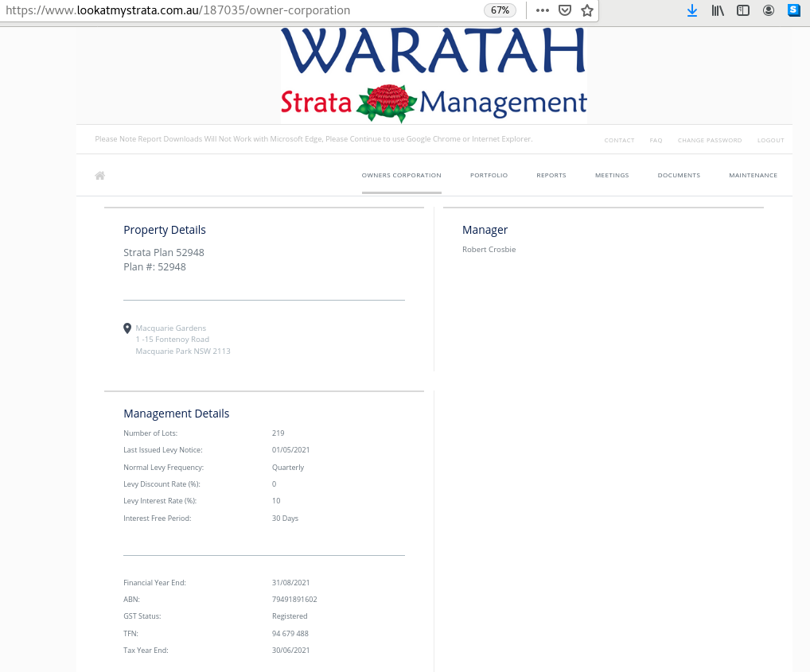Toggle the browser sidebar icon
The height and width of the screenshot is (672, 810).
[743, 10]
